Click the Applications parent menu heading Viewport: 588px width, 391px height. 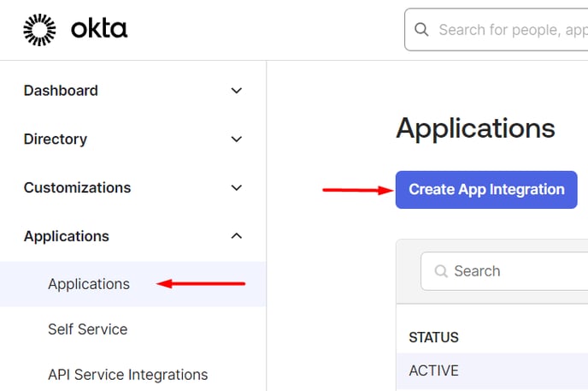point(67,236)
